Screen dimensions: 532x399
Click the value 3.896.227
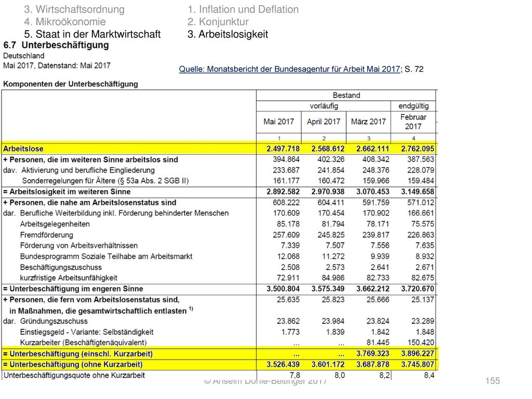pos(417,353)
